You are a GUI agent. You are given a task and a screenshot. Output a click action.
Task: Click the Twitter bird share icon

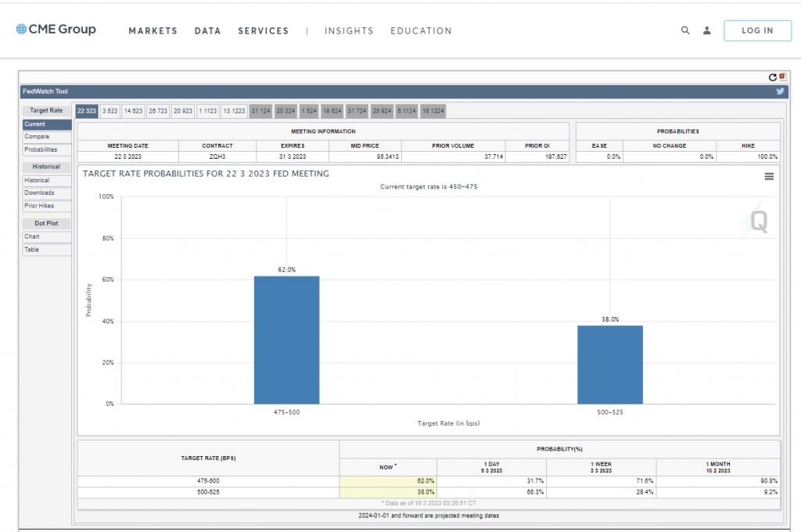point(779,92)
